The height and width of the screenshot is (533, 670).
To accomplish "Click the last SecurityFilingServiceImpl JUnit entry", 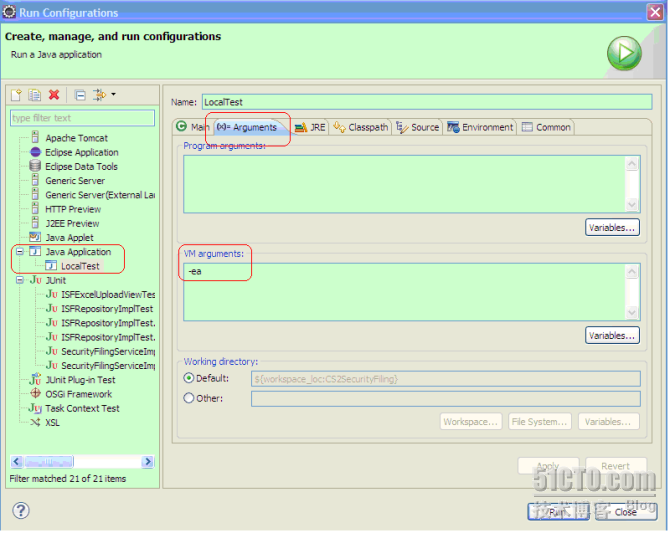I will pos(108,365).
